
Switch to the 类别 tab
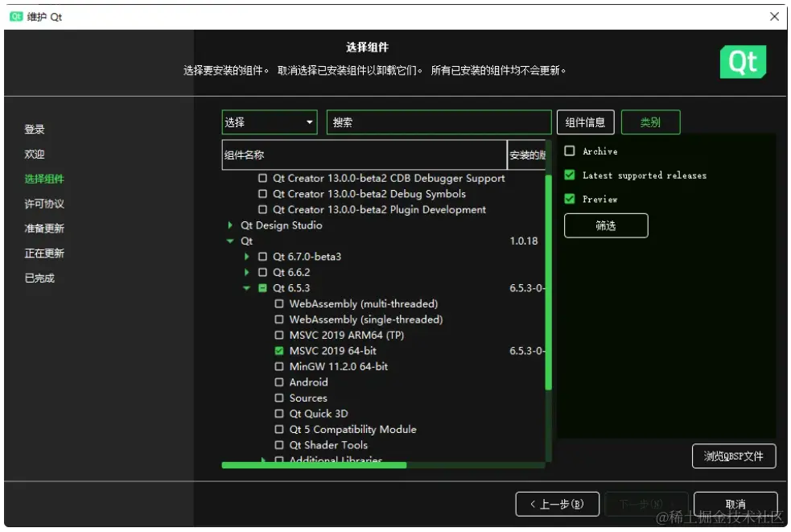pyautogui.click(x=650, y=122)
